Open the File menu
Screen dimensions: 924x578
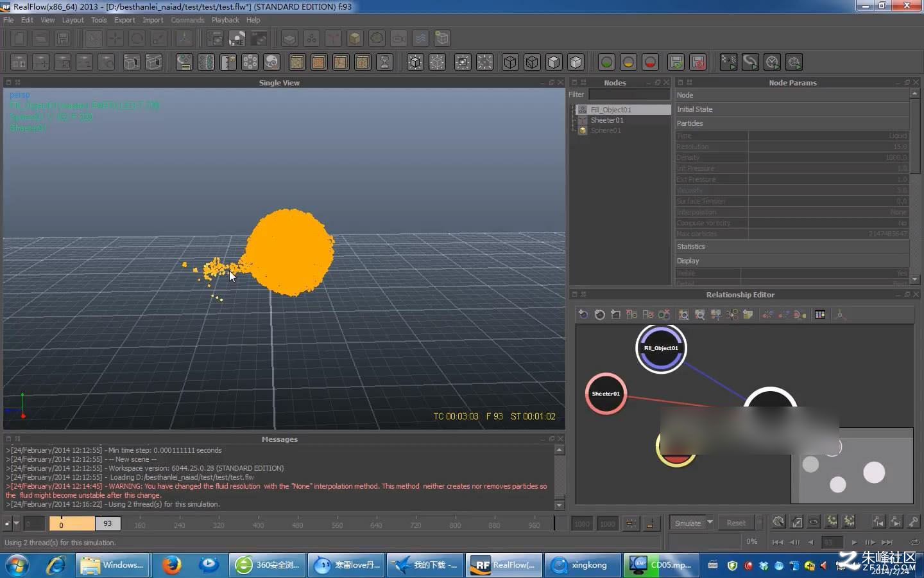click(8, 20)
